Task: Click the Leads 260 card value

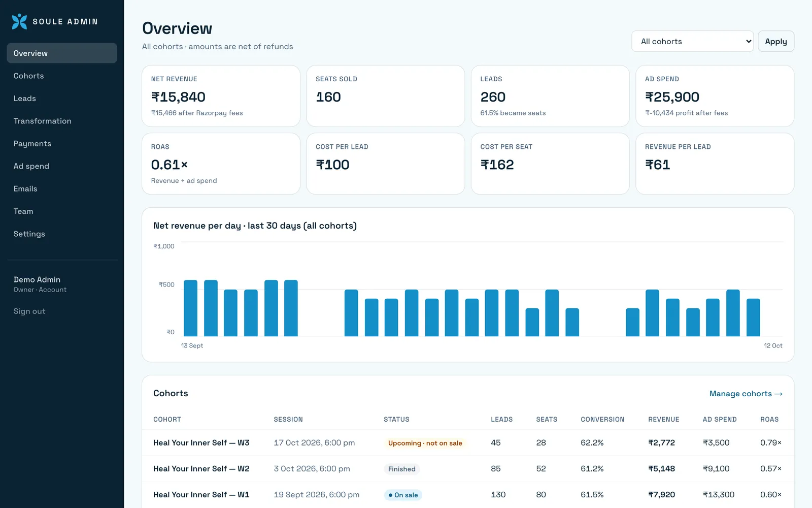Action: pos(493,97)
